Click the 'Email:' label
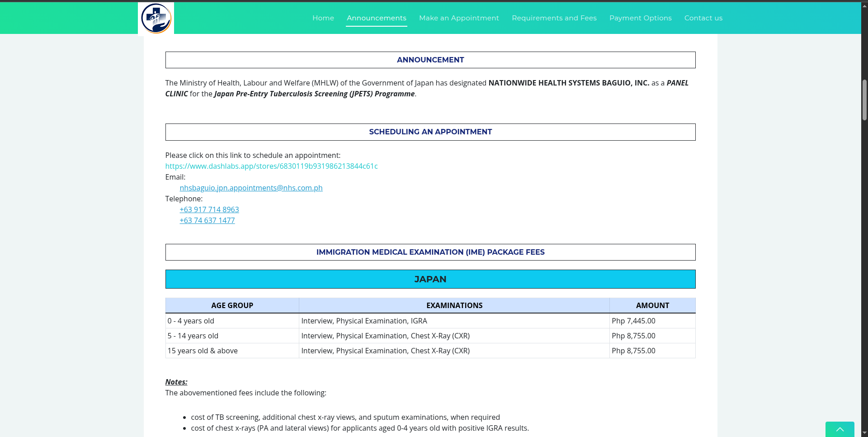 [x=175, y=177]
